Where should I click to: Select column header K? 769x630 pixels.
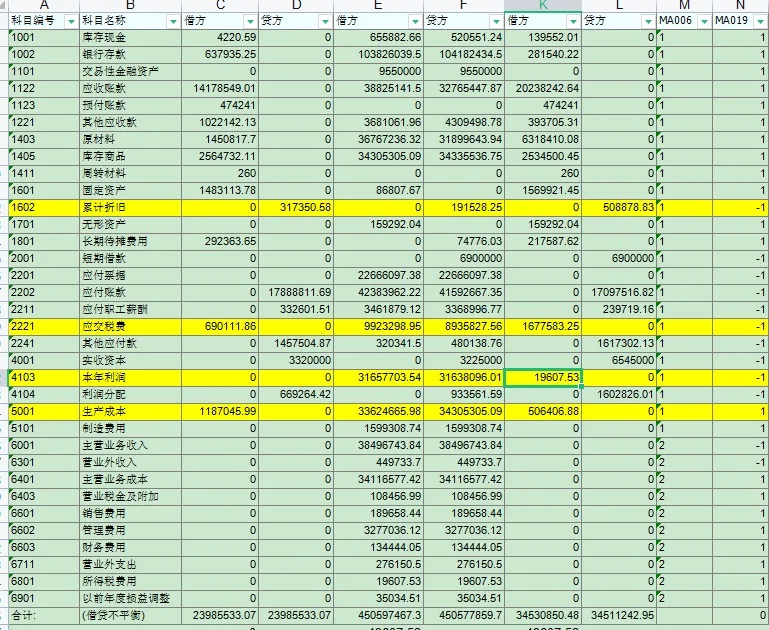pos(543,5)
